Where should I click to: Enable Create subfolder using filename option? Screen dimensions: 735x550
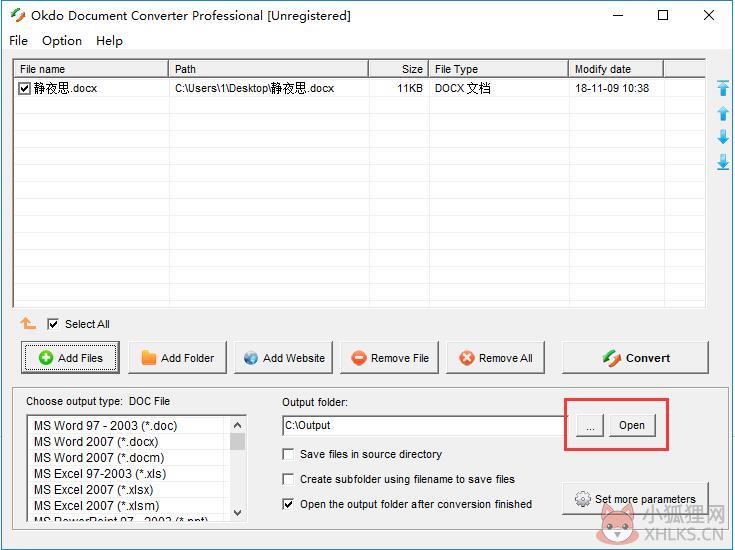point(288,479)
